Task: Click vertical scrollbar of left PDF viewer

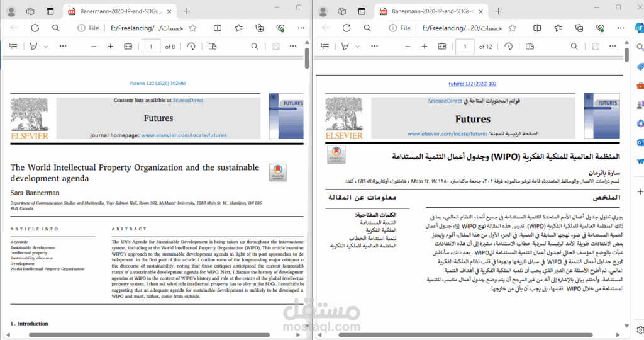Action: click(x=307, y=59)
